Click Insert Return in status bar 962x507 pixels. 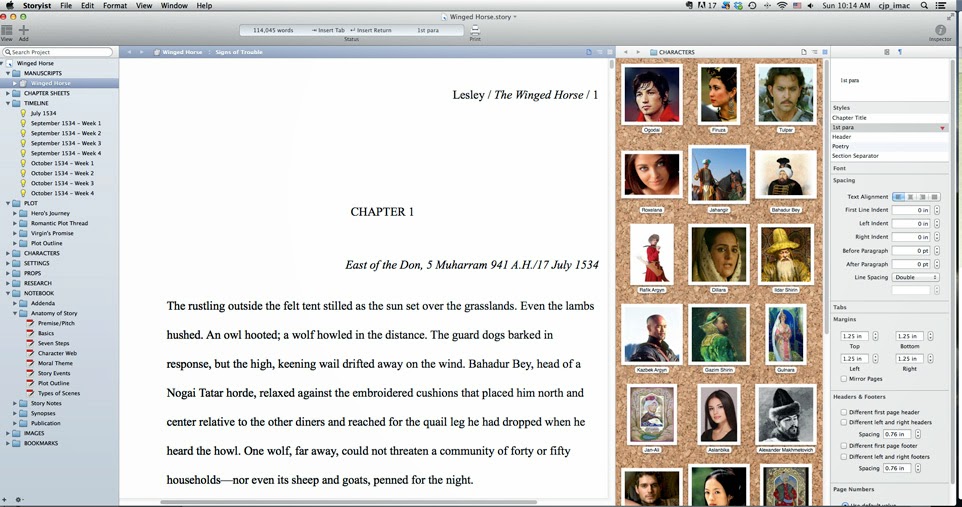point(371,30)
